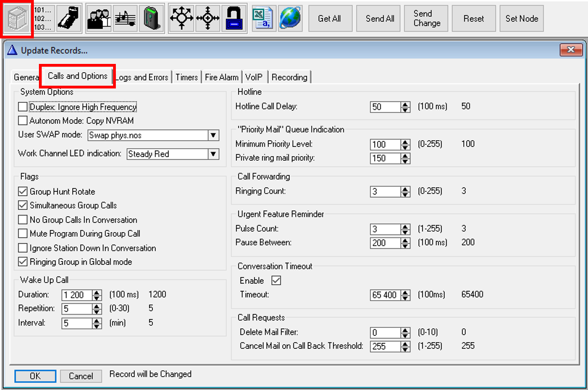Expand the User SWAP mode dropdown
This screenshot has height=390, width=588.
[x=213, y=135]
